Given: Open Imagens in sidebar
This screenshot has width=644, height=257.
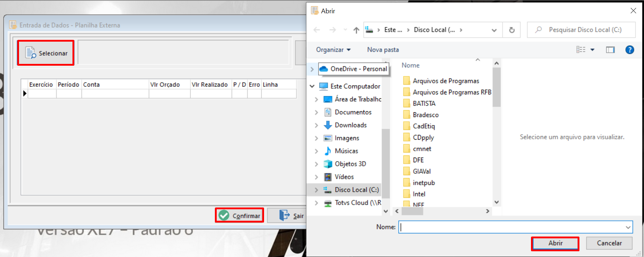Looking at the screenshot, I should click(x=342, y=138).
